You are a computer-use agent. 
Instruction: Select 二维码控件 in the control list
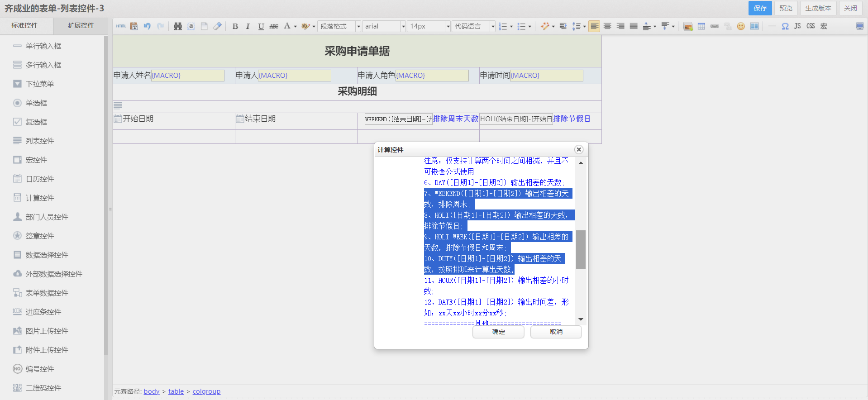(43, 388)
